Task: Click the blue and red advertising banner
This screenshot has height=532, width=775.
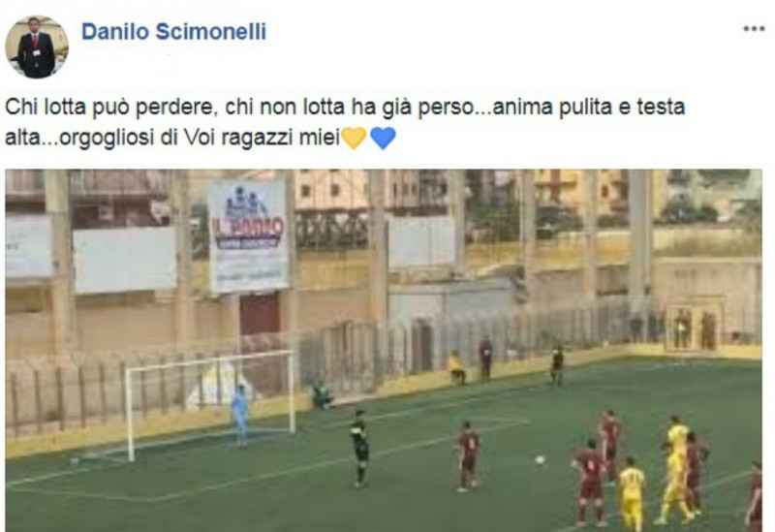Action: pyautogui.click(x=249, y=235)
